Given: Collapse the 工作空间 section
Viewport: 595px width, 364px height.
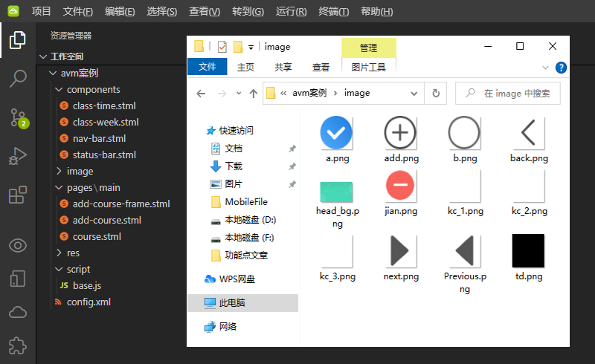Looking at the screenshot, I should click(43, 57).
